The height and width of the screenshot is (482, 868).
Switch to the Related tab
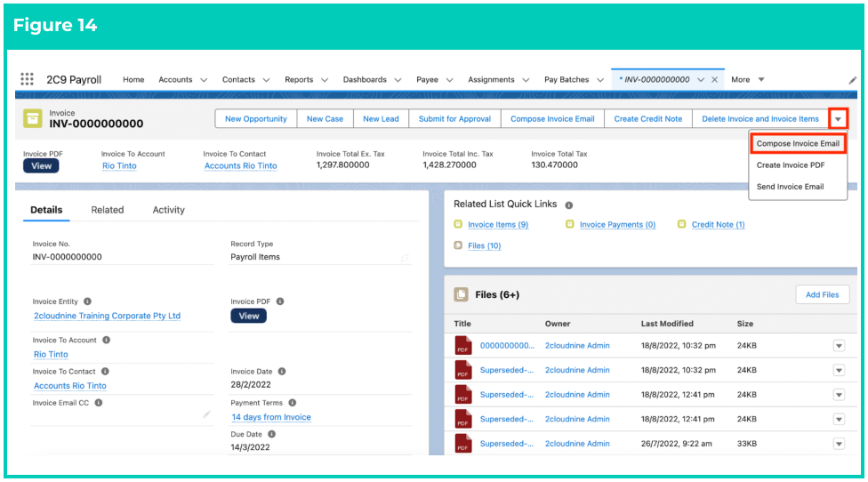[108, 210]
